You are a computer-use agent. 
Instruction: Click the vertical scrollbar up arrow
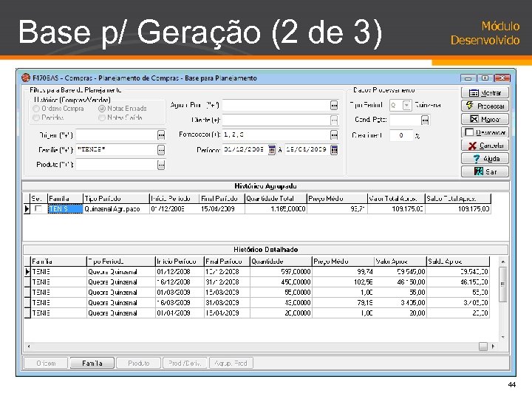(503, 262)
